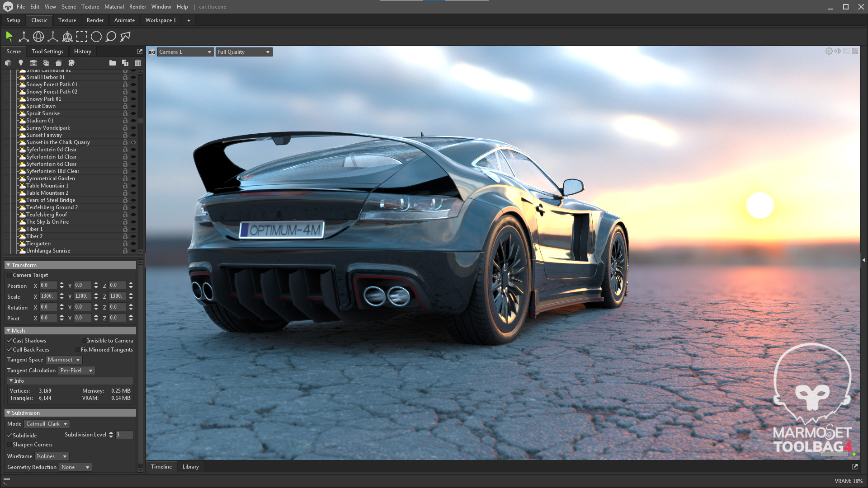Open Tangent Calculation Per-Pixel dropdown
This screenshot has width=868, height=488.
[x=76, y=371]
